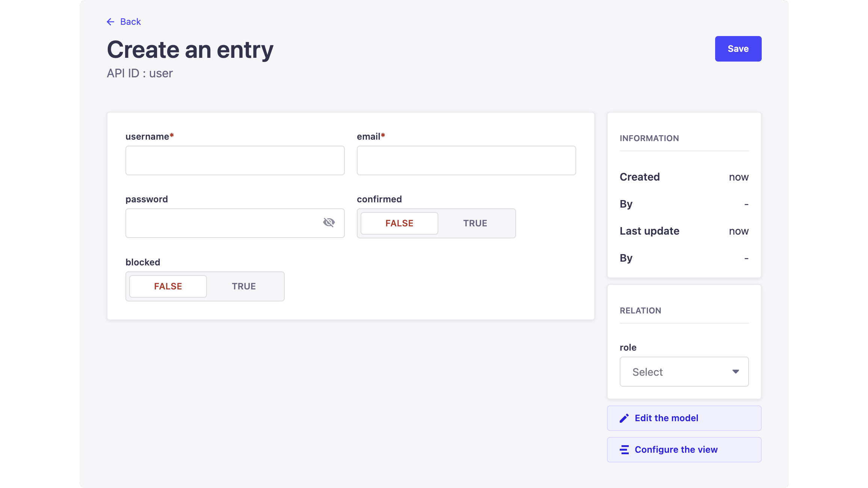Select FALSE for blocked
The width and height of the screenshot is (868, 488).
pyautogui.click(x=168, y=286)
